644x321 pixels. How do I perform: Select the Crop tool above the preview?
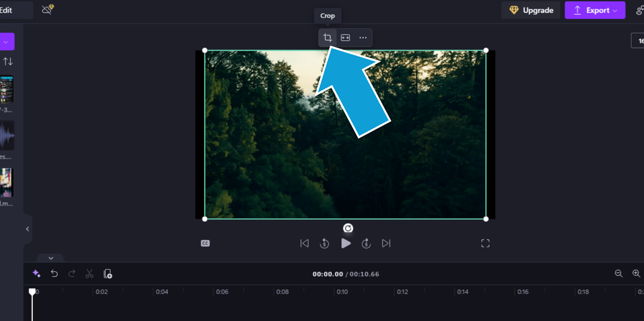(327, 38)
